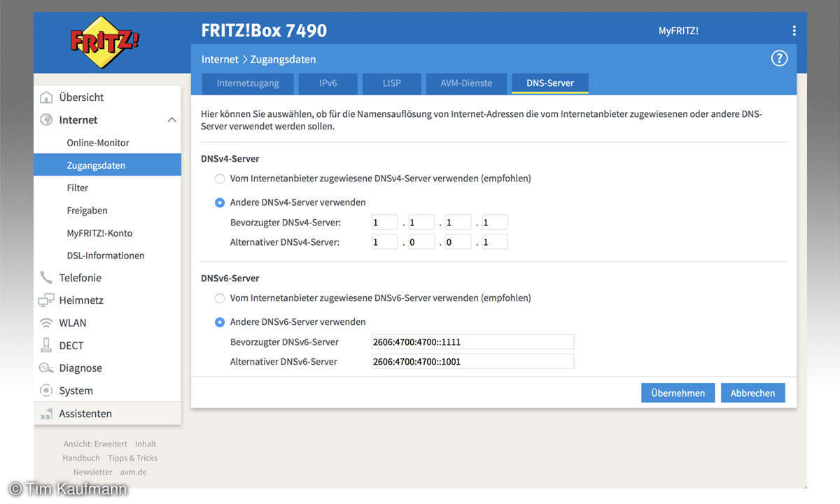Screen dimensions: 840x504
Task: Collapse the Internet menu chevron
Action: (x=171, y=120)
